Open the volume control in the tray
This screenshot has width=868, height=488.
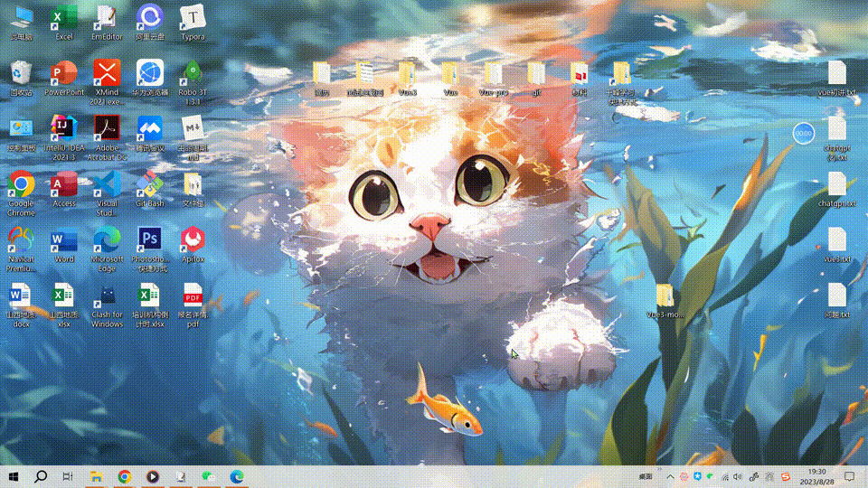point(738,476)
